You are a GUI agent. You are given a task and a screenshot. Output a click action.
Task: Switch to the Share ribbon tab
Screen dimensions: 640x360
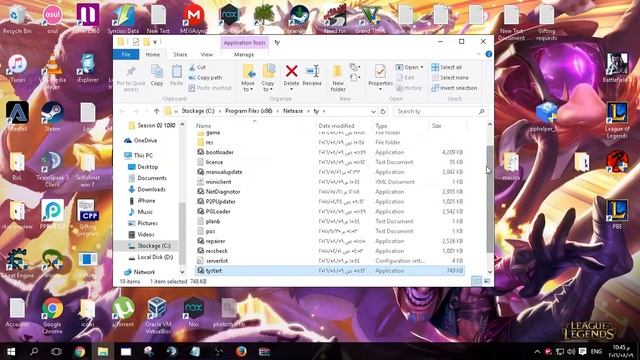coord(180,54)
